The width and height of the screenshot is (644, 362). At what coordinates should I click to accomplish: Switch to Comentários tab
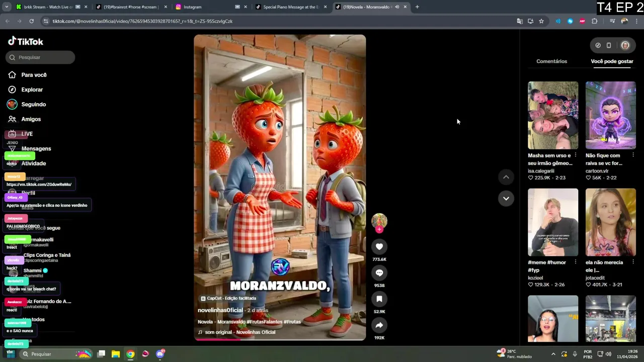[551, 61]
